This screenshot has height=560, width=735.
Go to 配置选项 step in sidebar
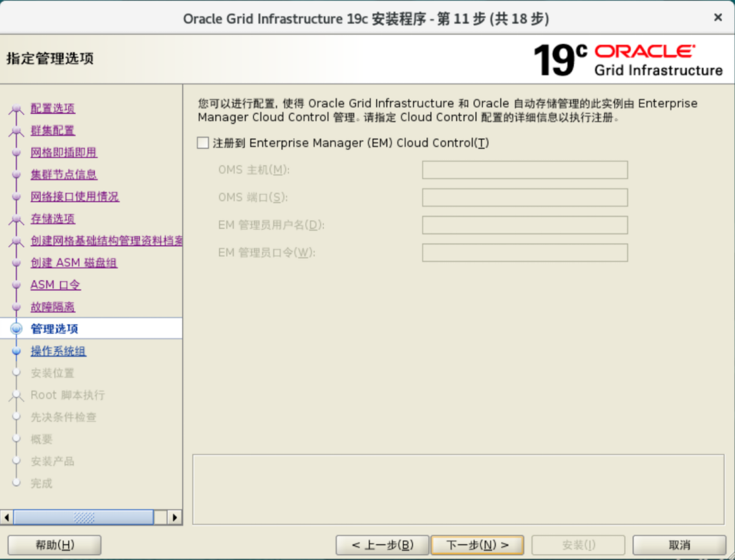(x=52, y=109)
